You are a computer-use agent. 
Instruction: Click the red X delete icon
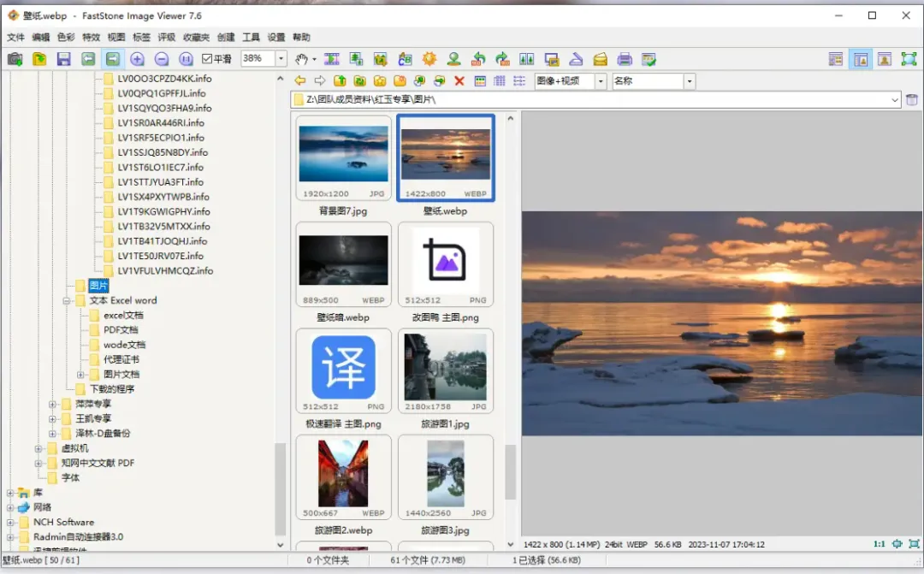pyautogui.click(x=459, y=81)
